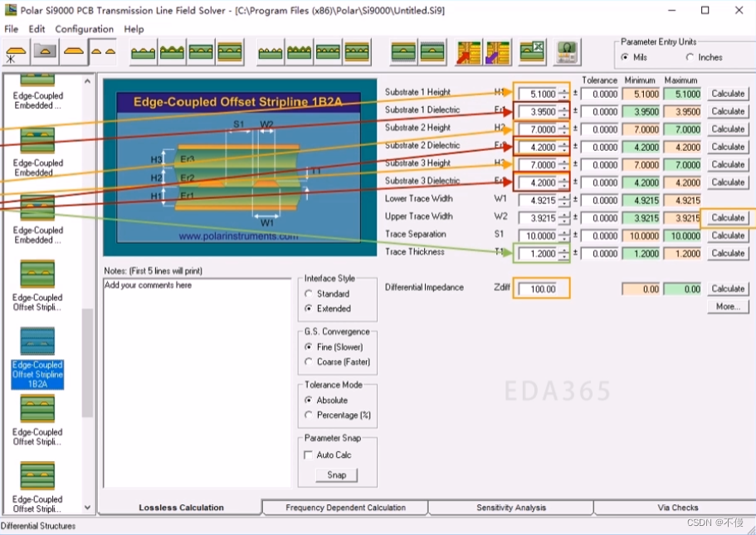Click Calculate for Differential Impedance
This screenshot has width=756, height=535.
point(728,289)
